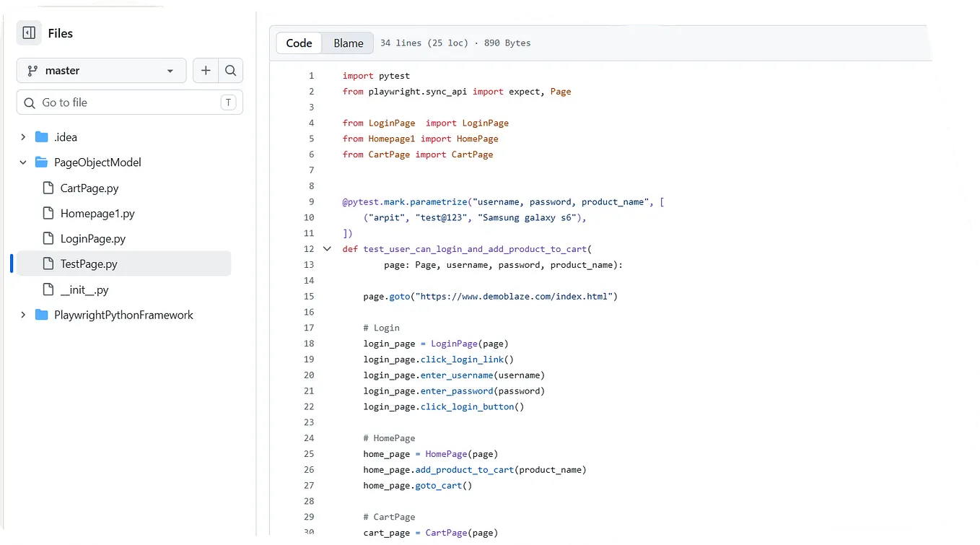
Task: Click line number 25
Action: click(309, 454)
